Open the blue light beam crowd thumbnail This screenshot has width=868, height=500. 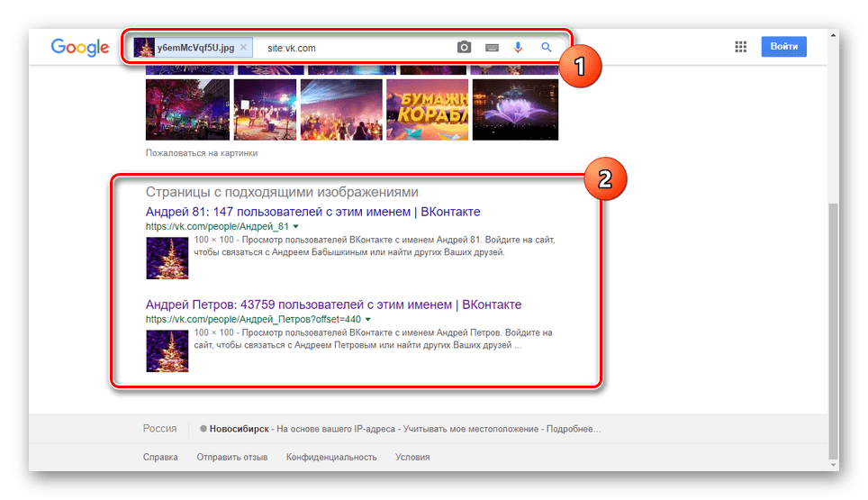coord(341,110)
